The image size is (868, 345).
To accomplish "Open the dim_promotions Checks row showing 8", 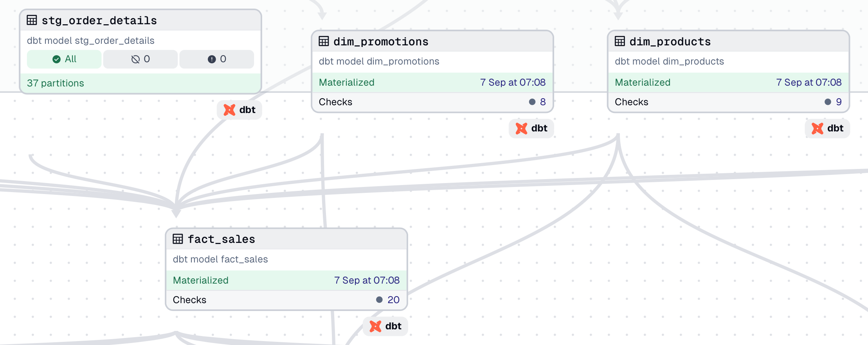I will pos(432,102).
